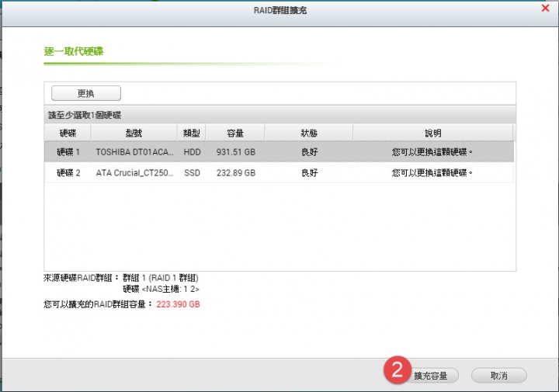
Task: Sort by the 硬碟 column header
Action: (68, 133)
